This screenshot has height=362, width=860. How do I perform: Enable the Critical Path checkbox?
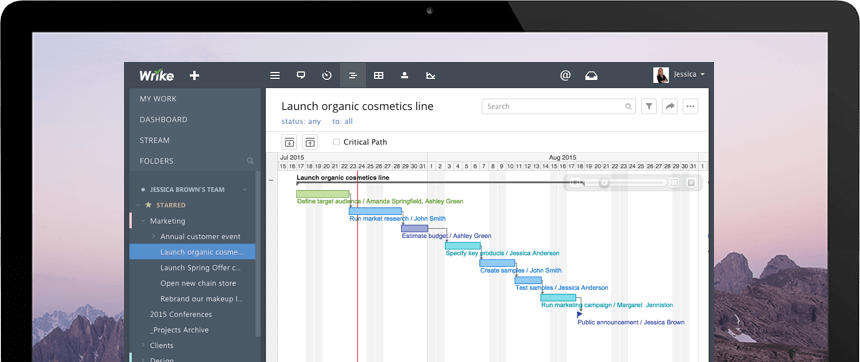[336, 142]
